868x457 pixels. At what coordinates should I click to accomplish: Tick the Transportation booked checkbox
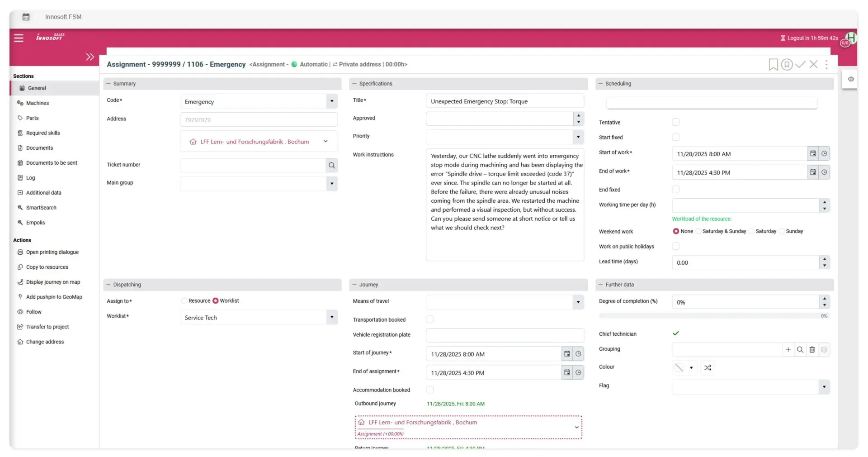pos(429,319)
